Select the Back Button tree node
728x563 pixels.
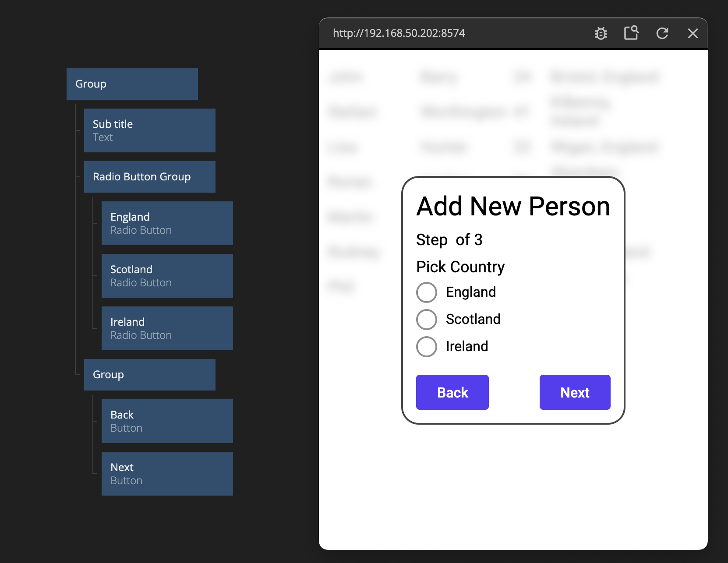pyautogui.click(x=167, y=421)
